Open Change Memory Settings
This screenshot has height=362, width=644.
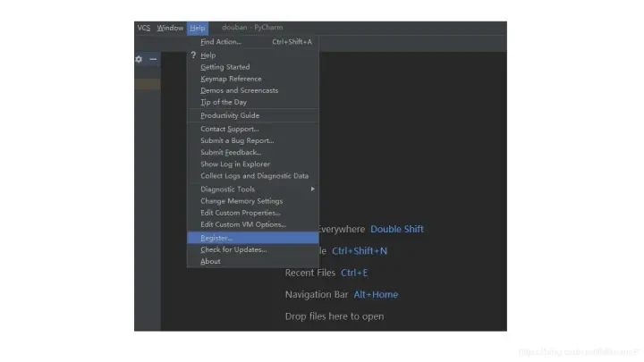(x=241, y=201)
